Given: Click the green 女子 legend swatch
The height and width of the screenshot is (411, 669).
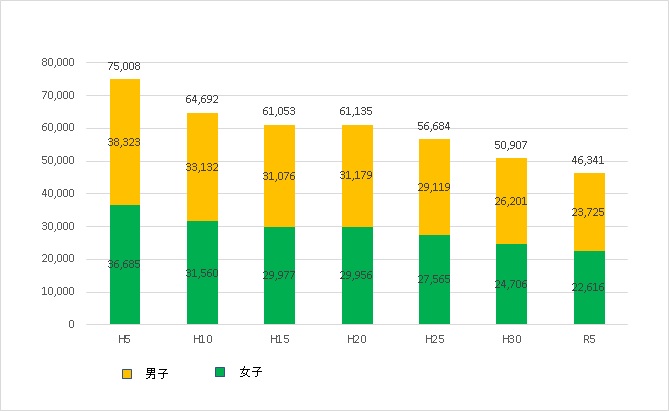Looking at the screenshot, I should coord(222,372).
